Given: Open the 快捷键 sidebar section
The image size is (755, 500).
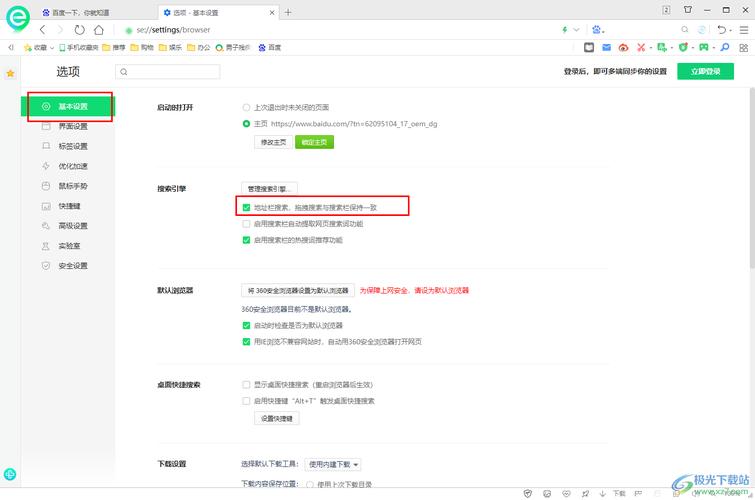Looking at the screenshot, I should click(x=67, y=206).
